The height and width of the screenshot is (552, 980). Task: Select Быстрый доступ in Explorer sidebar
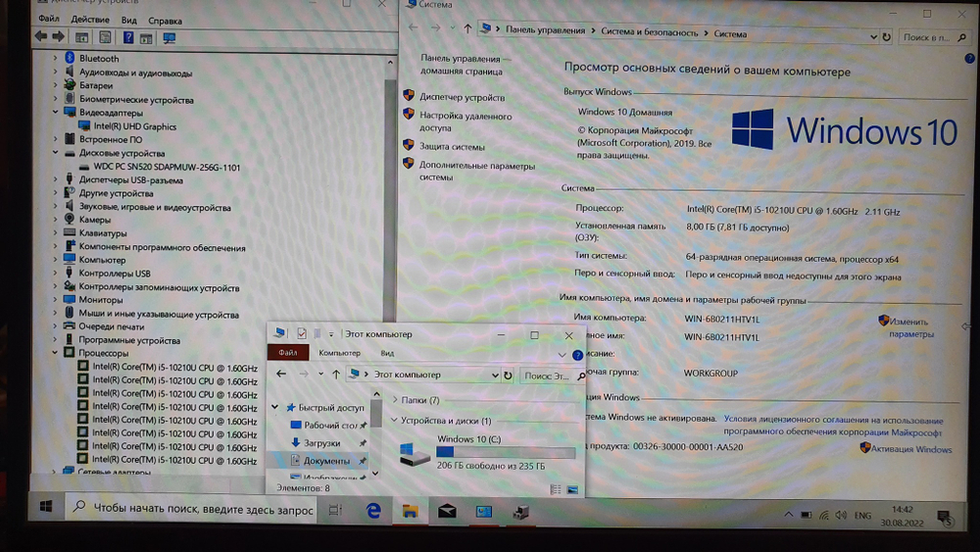pyautogui.click(x=330, y=407)
